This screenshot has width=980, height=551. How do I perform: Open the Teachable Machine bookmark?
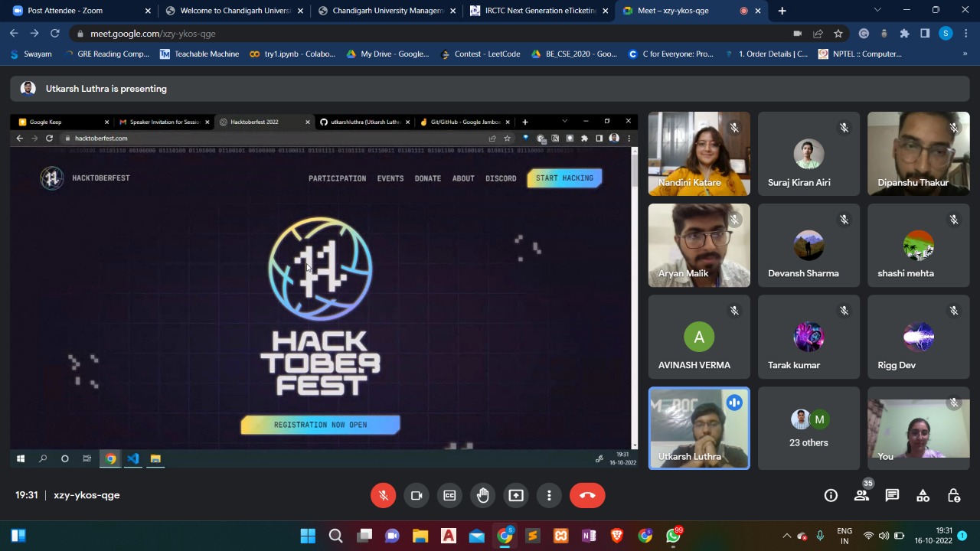point(199,54)
